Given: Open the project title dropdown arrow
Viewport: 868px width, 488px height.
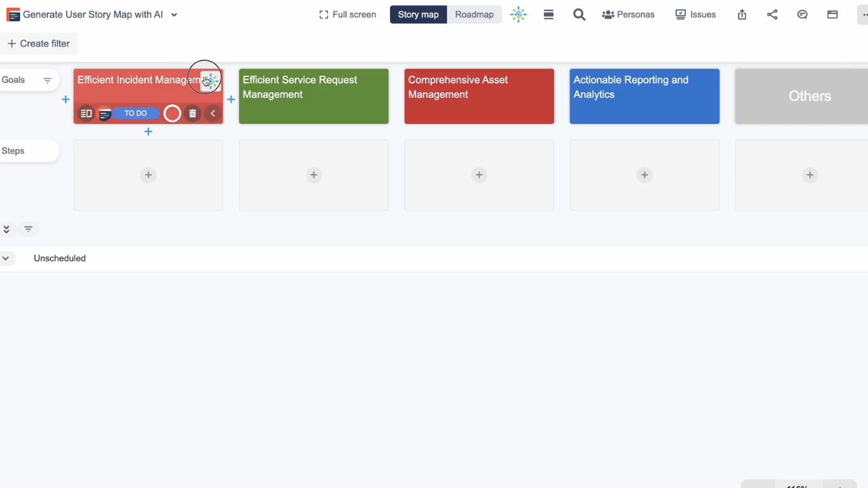Looking at the screenshot, I should point(174,15).
